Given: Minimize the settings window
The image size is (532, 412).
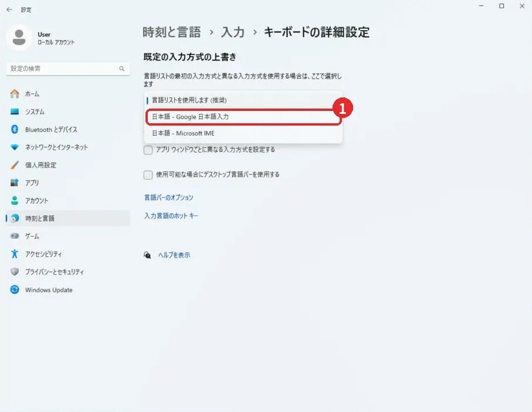Looking at the screenshot, I should tap(481, 6).
